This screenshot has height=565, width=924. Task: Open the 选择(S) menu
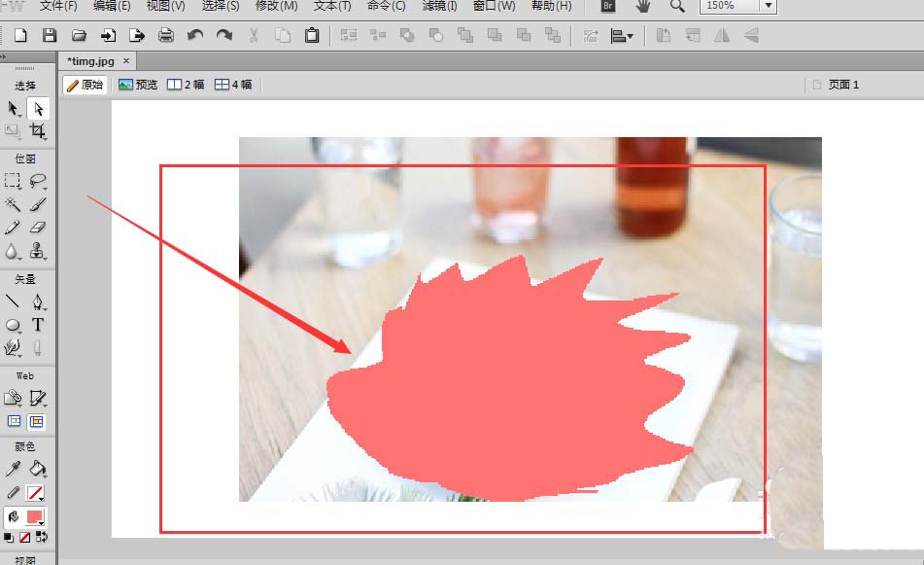point(221,6)
